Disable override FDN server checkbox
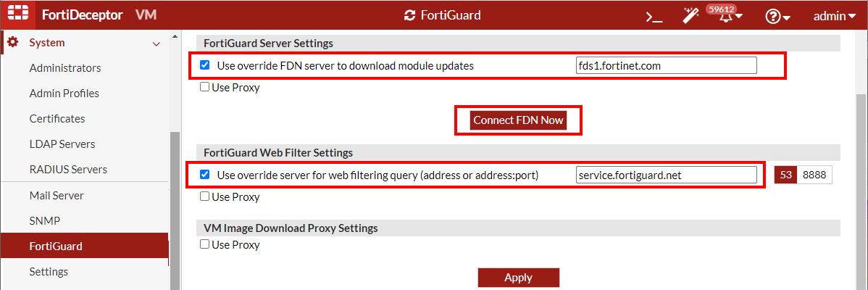Viewport: 868px width, 290px height. pyautogui.click(x=205, y=65)
